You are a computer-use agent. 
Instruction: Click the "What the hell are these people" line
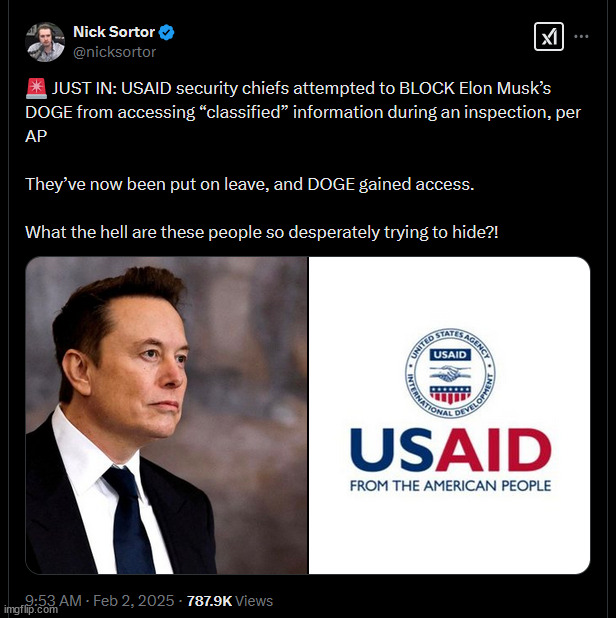point(262,232)
